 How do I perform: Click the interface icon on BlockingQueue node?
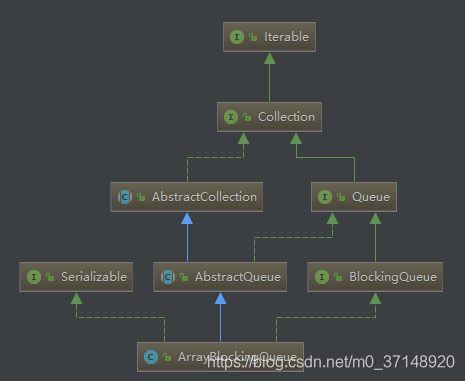tap(322, 277)
